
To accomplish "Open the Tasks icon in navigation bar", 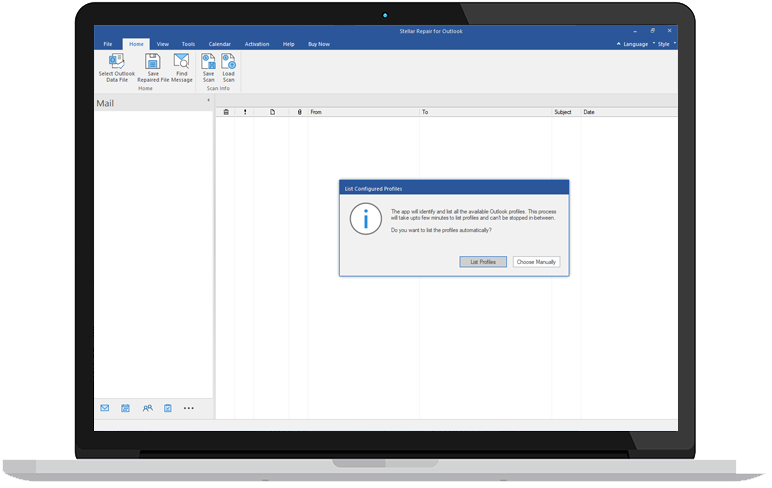I will (x=168, y=408).
